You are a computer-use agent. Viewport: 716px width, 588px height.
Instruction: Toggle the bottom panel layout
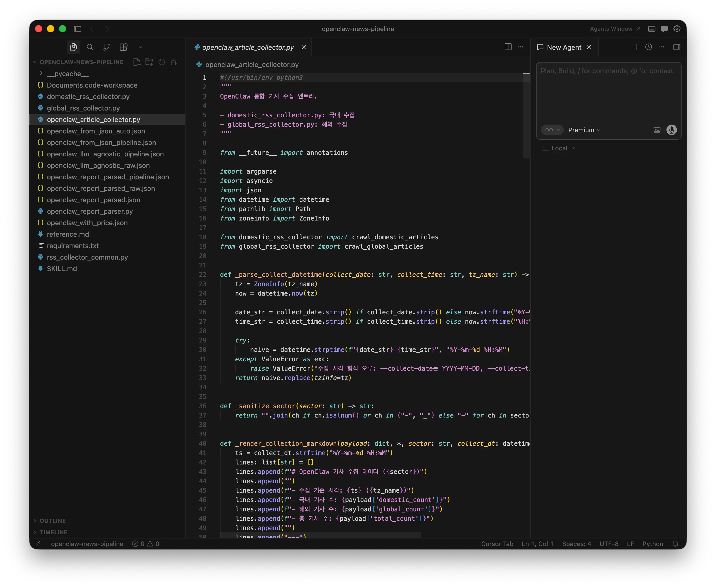652,29
